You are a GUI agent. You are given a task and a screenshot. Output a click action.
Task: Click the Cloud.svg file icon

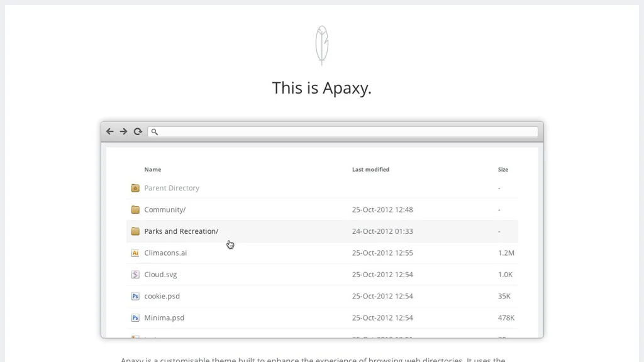[135, 275]
